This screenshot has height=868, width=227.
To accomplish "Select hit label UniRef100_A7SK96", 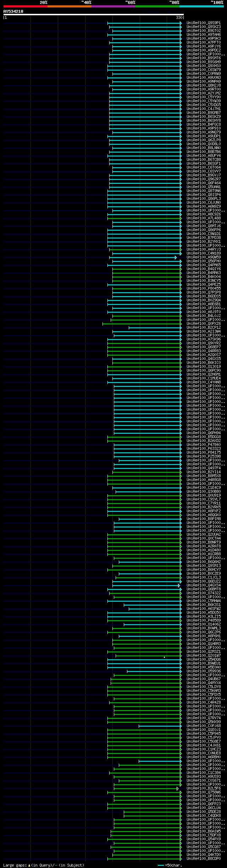I will click(x=204, y=339).
